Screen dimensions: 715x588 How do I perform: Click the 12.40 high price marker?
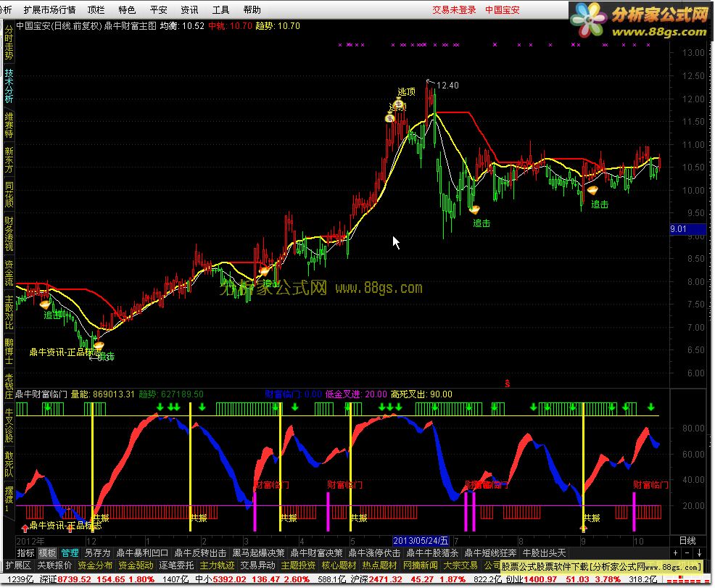[447, 86]
